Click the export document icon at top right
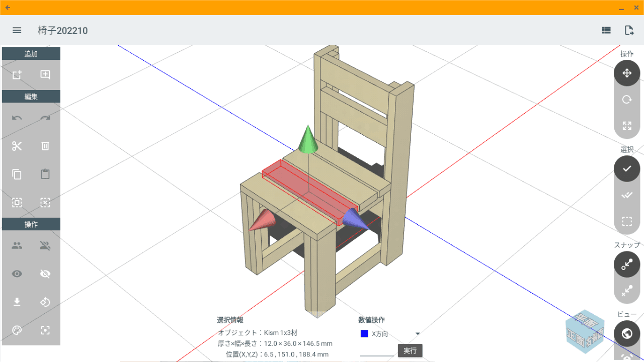 (x=629, y=30)
